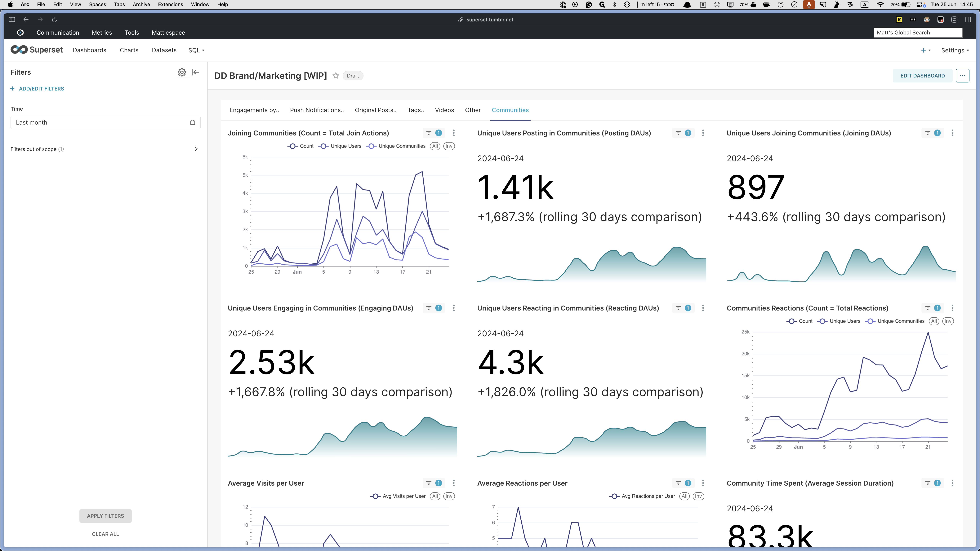This screenshot has width=980, height=551.
Task: Switch to Engagements by.. tab
Action: 254,110
